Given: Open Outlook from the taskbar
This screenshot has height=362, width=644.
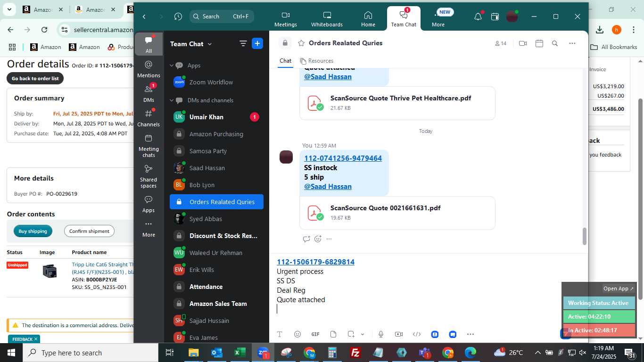Looking at the screenshot, I should pos(216,353).
